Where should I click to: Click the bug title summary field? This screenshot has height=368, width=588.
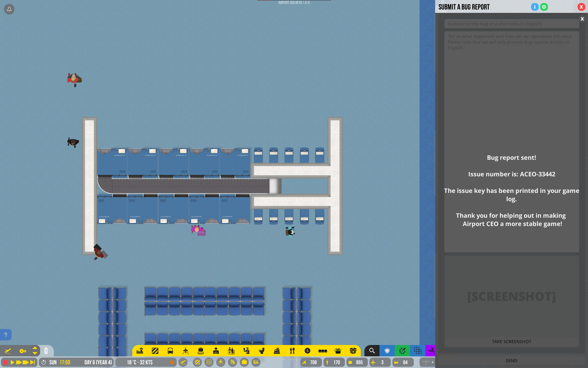click(511, 24)
